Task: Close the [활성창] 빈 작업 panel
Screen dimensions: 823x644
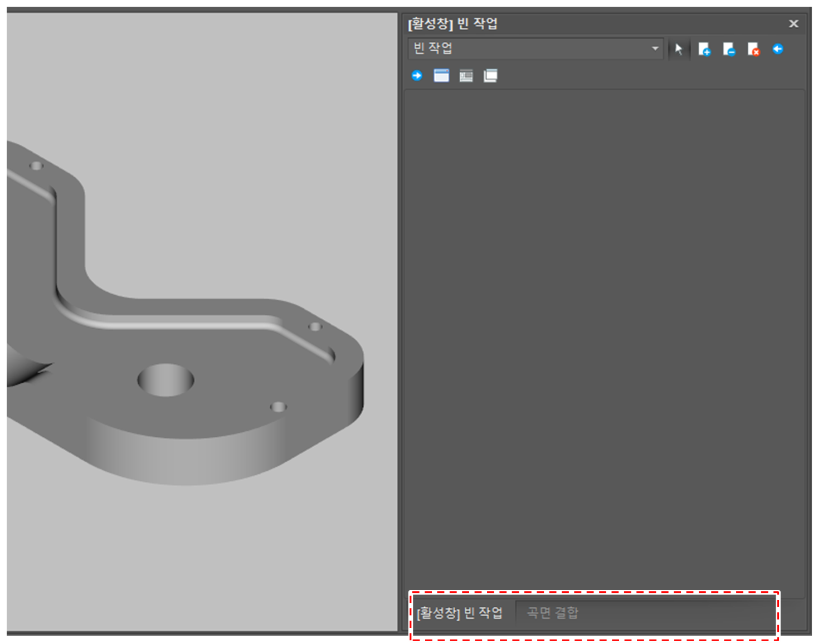Action: 793,23
